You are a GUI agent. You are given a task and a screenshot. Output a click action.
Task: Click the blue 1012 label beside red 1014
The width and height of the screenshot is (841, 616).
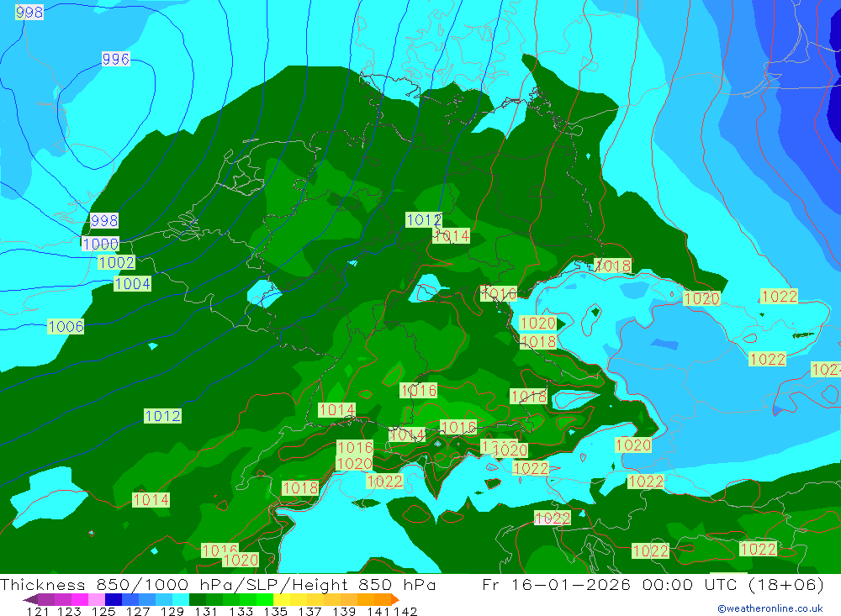tap(424, 220)
